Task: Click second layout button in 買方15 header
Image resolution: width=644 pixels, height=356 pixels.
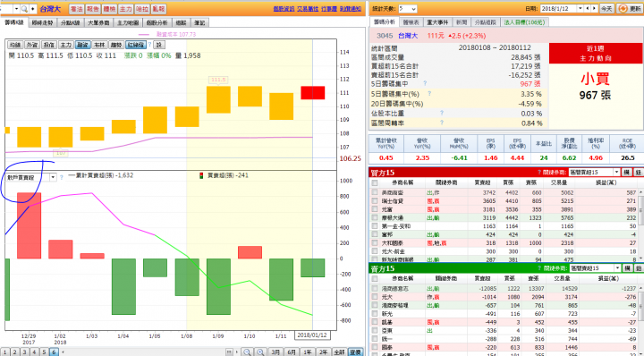Action: pos(639,173)
